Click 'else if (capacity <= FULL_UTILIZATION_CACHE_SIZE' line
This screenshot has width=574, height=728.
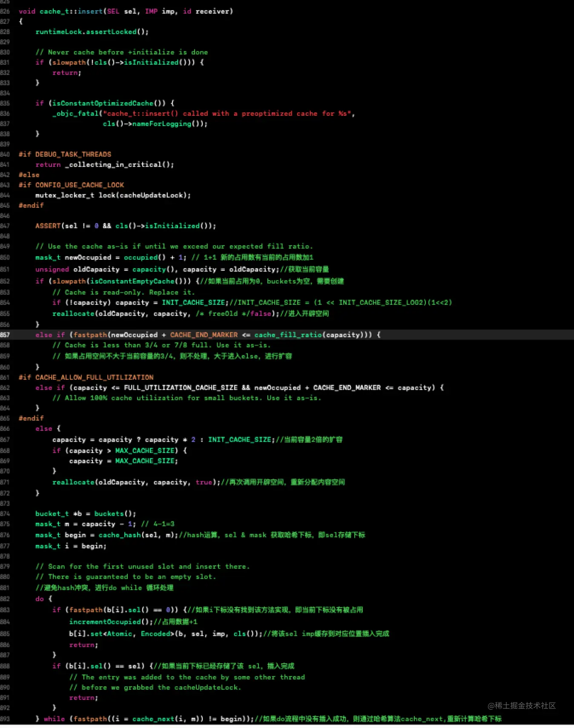(x=239, y=387)
